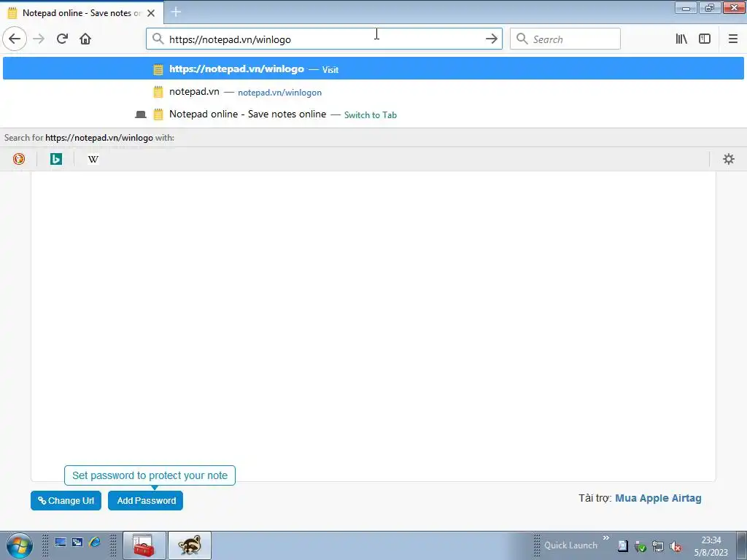This screenshot has width=747, height=560.
Task: Go back with the browser back arrow
Action: coord(15,39)
